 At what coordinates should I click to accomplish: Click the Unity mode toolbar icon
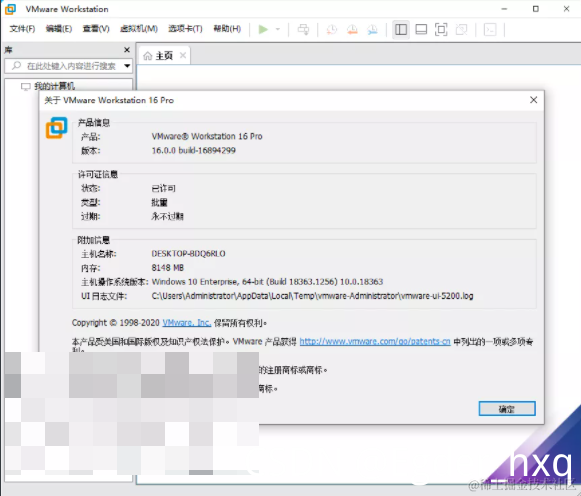[461, 29]
